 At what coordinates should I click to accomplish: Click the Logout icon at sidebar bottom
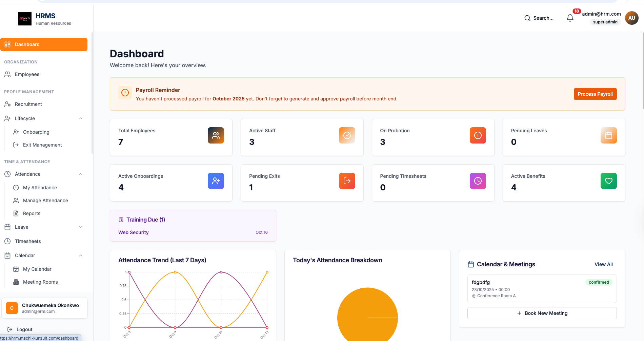coord(10,329)
